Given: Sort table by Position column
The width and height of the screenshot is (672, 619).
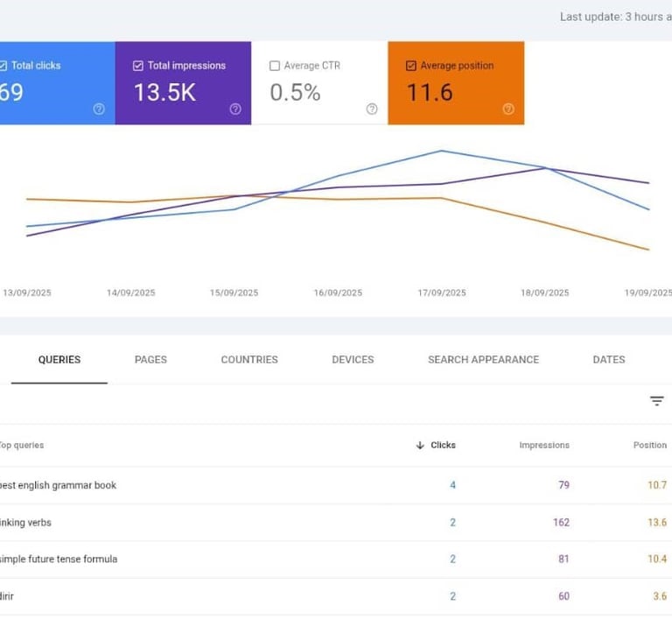Looking at the screenshot, I should (x=650, y=446).
